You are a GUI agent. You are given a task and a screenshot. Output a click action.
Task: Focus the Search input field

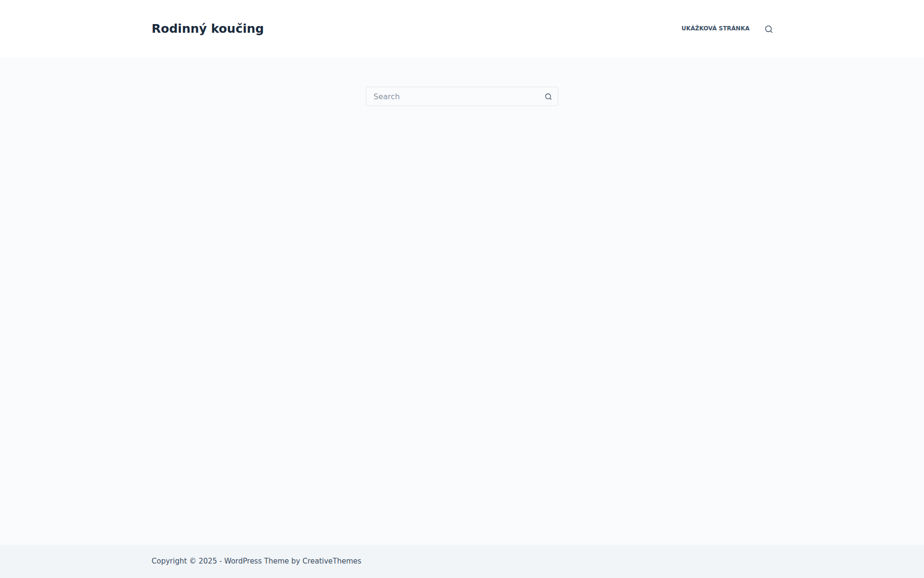(452, 96)
